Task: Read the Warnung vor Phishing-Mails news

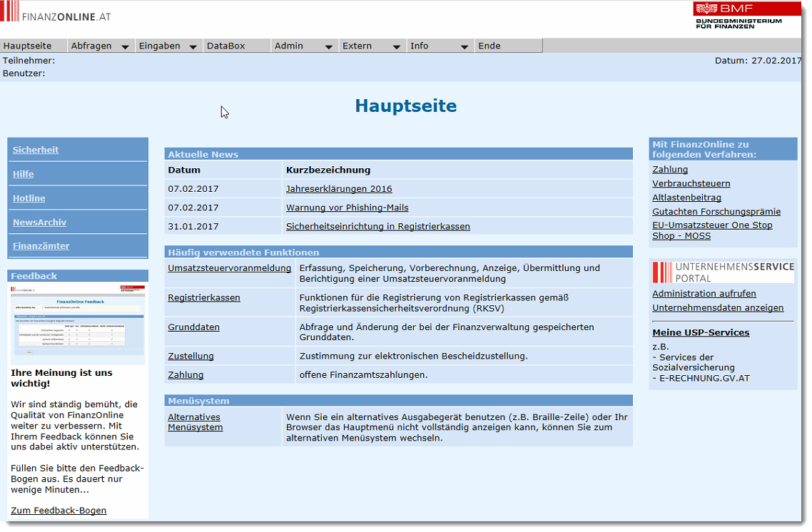Action: click(x=347, y=208)
